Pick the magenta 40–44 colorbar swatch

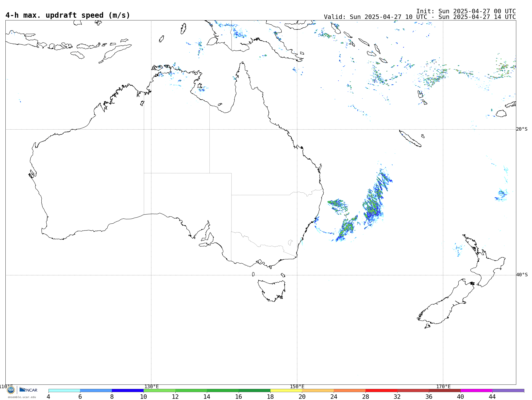[x=477, y=391]
